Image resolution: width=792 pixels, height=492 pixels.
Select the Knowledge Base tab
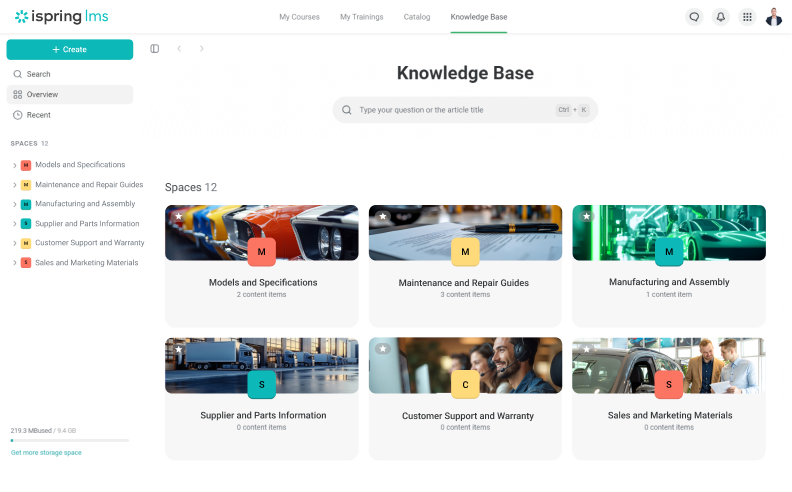tap(479, 17)
